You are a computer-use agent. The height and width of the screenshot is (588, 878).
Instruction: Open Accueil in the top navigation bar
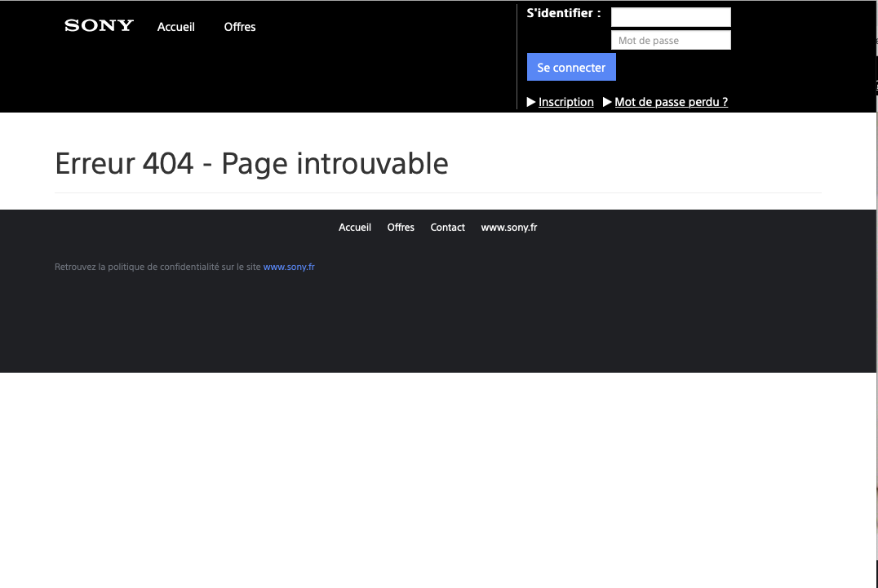click(x=176, y=27)
